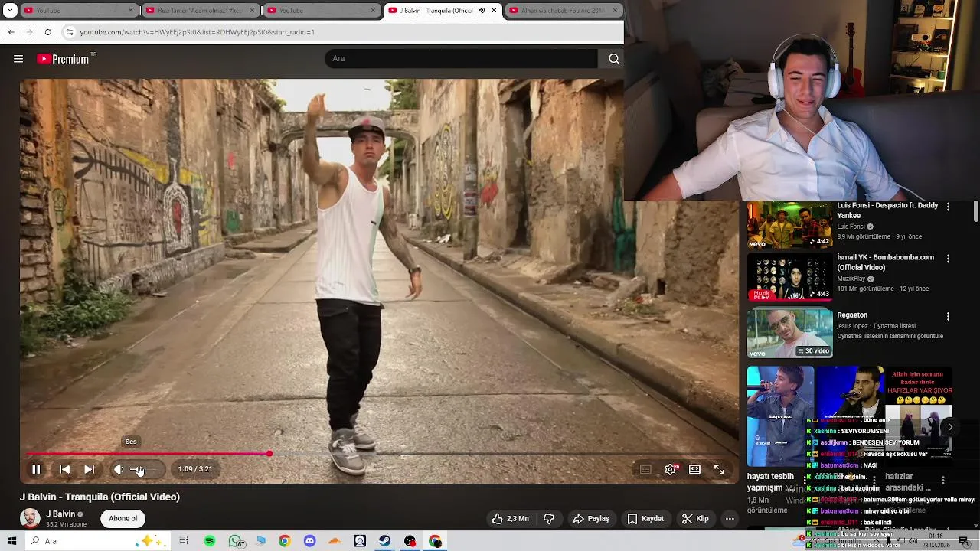Open the Cloudflare icon on the taskbar
The width and height of the screenshot is (980, 551).
[x=335, y=541]
